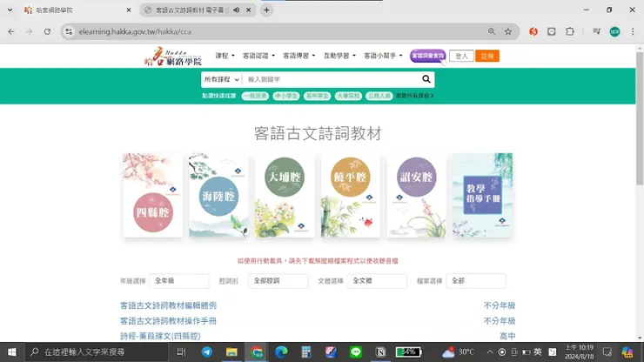Open a new tab with the plus button
644x362 pixels.
266,10
